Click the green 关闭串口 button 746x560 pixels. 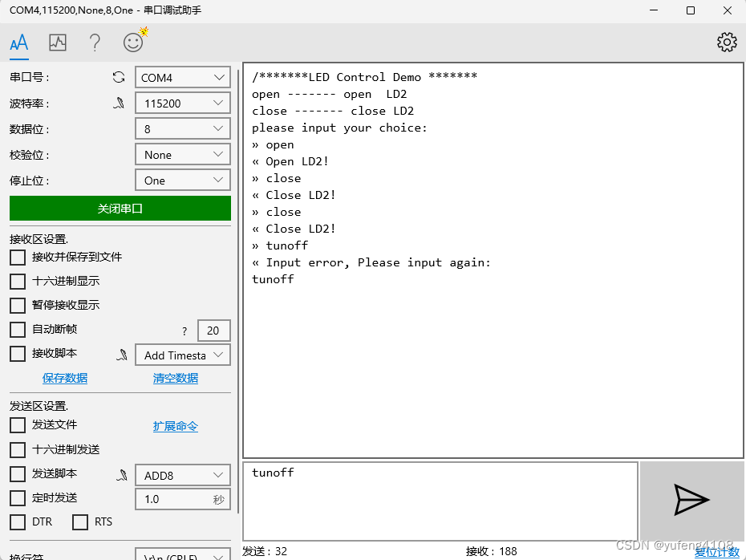coord(120,208)
